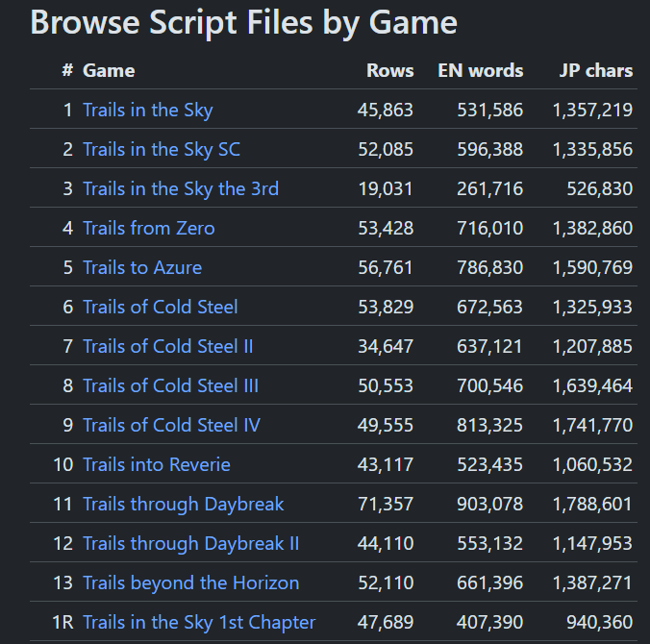
Task: Select the EN words value 672,563
Action: tap(490, 307)
